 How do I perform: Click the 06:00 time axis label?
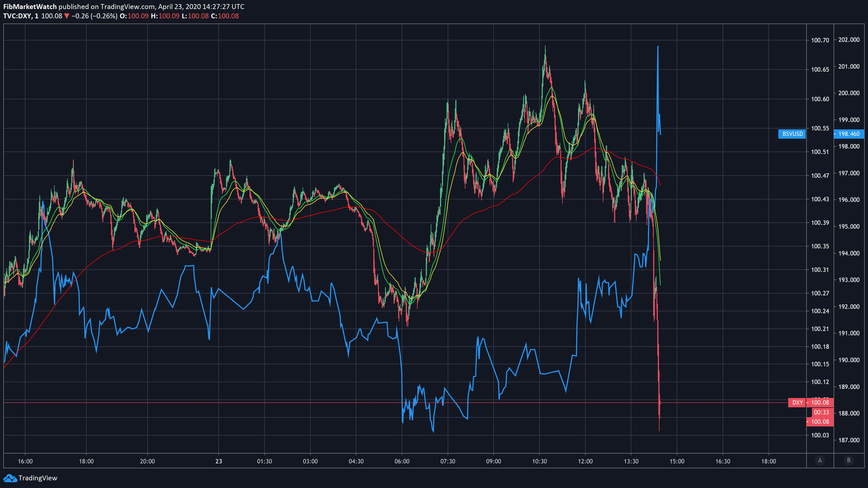click(402, 461)
